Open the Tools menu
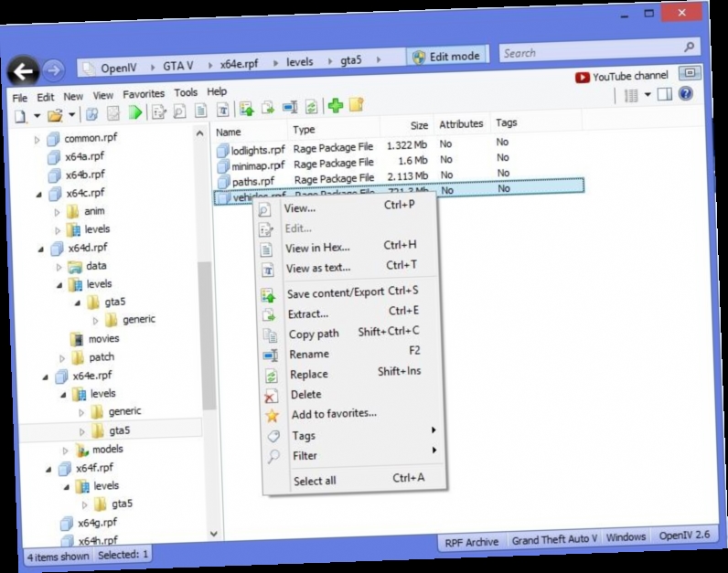 point(186,93)
